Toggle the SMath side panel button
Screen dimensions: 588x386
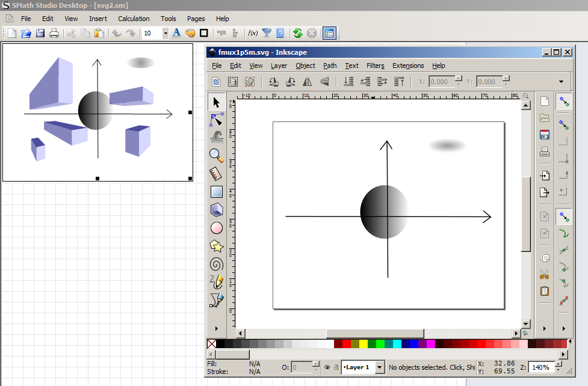tap(329, 34)
